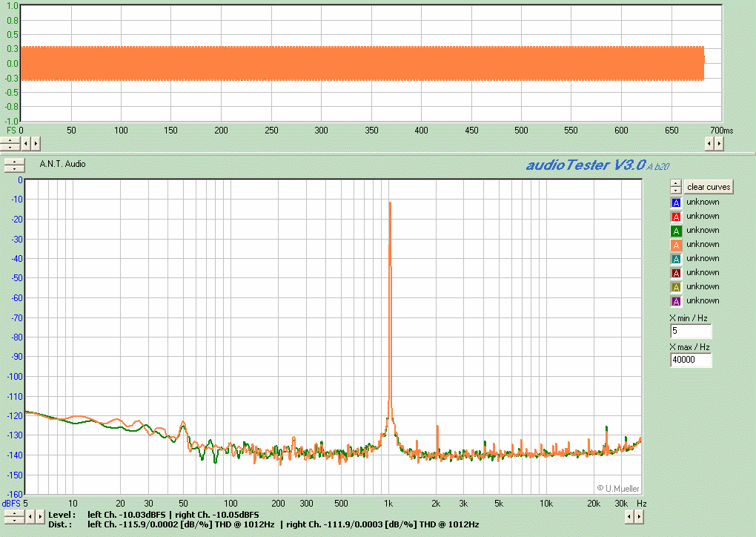The height and width of the screenshot is (537, 756).
Task: Click the left arrow at bottom-right of spectrum
Action: coord(628,517)
